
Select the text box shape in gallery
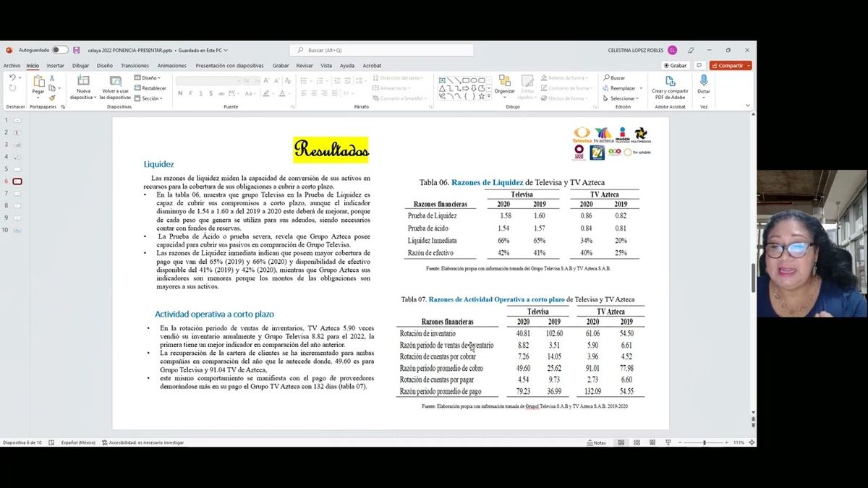441,80
